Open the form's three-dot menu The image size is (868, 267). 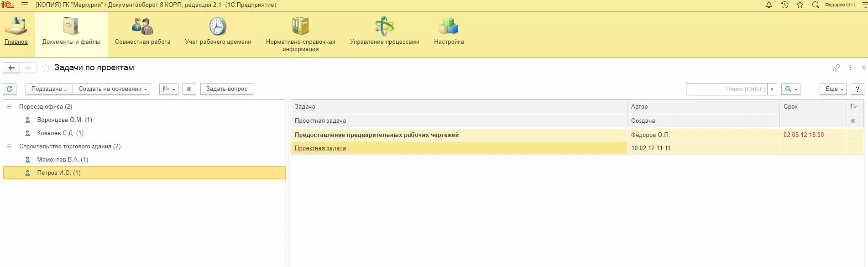pos(850,68)
